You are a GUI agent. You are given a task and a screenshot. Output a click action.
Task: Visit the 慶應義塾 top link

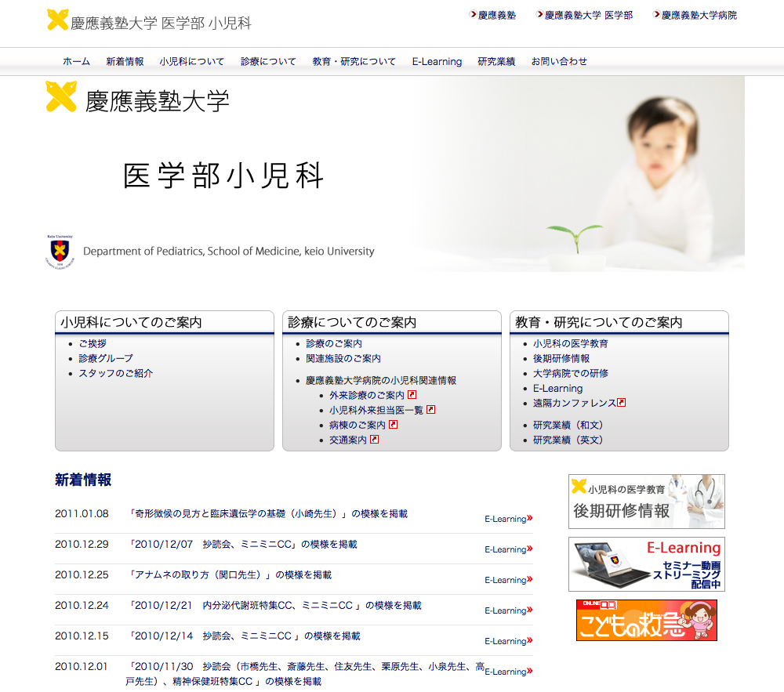click(497, 16)
